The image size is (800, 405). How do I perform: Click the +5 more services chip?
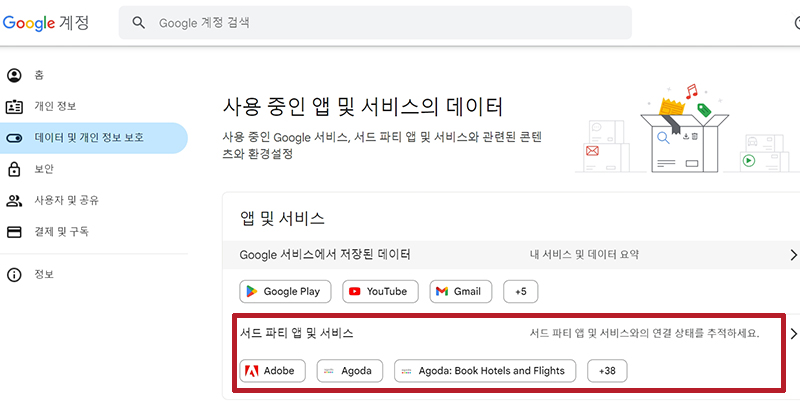[520, 292]
